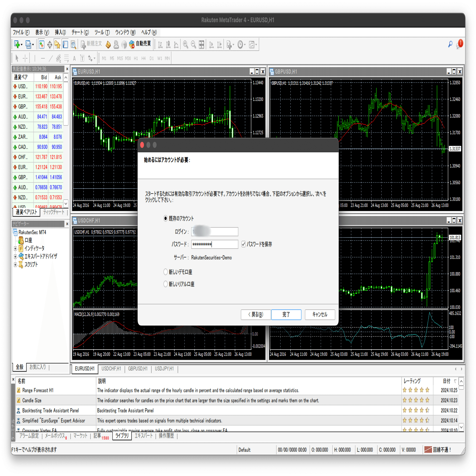Set timeframe to D1
Viewport: 476px width, 476px height.
tap(152, 58)
